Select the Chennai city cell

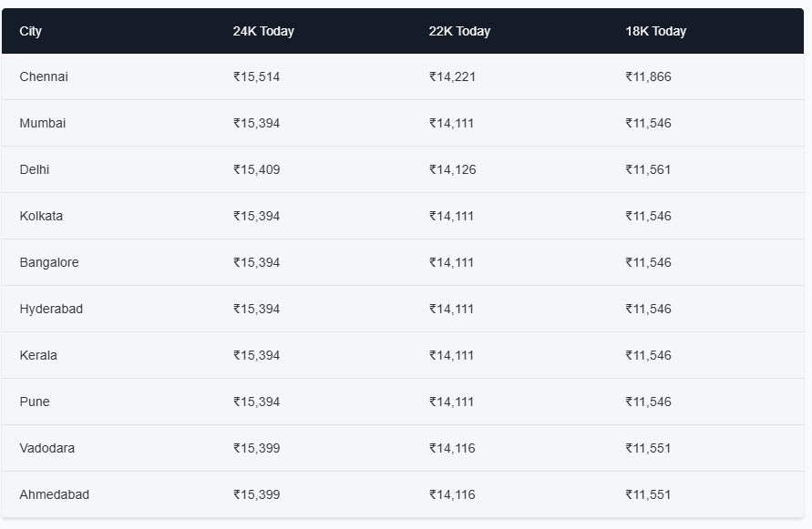click(x=44, y=76)
